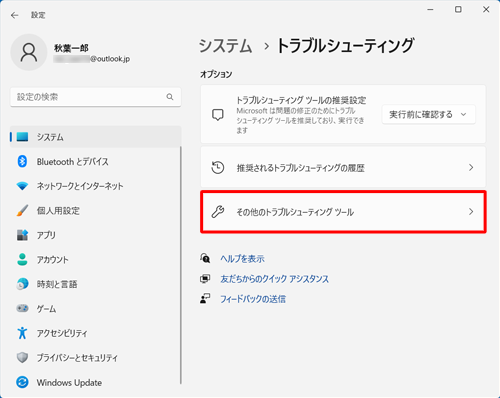Click the magnifier icon in the search box
This screenshot has width=500, height=398.
click(x=170, y=97)
